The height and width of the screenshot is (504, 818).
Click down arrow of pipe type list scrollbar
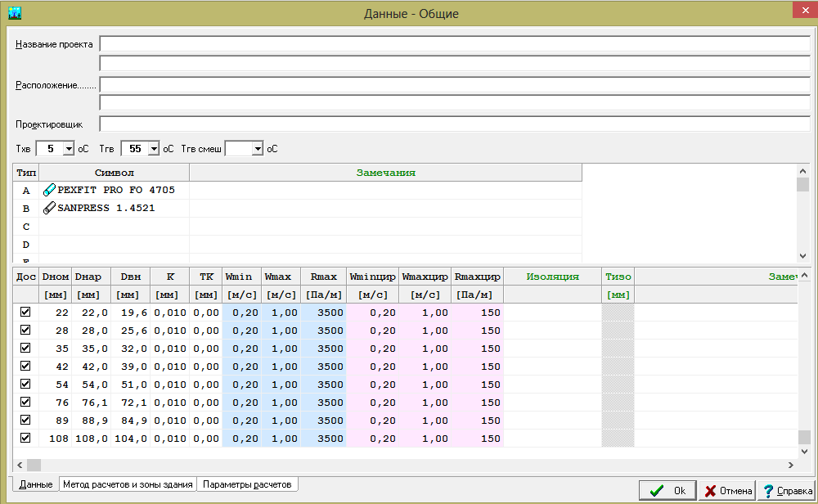tap(803, 256)
